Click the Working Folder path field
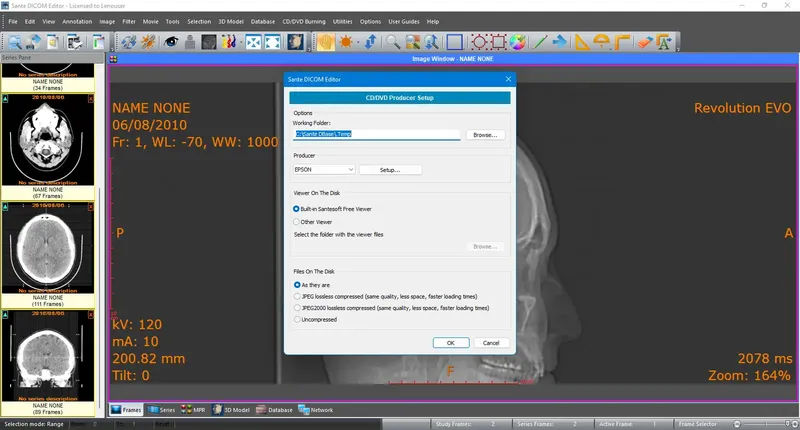The height and width of the screenshot is (430, 800). pyautogui.click(x=377, y=134)
